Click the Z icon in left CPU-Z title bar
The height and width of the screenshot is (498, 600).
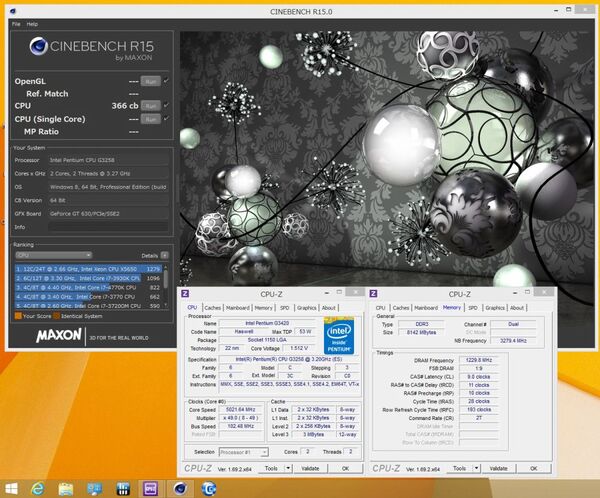(185, 294)
